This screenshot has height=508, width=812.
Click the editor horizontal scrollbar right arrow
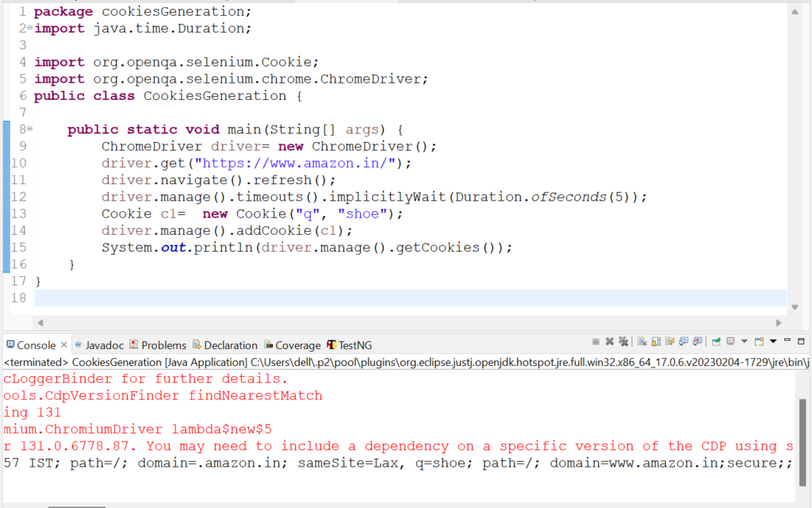(x=779, y=323)
